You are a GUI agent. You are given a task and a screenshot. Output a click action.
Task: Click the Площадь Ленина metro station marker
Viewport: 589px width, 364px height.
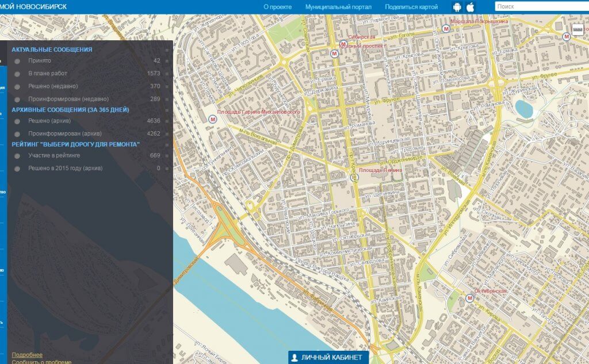(x=353, y=178)
